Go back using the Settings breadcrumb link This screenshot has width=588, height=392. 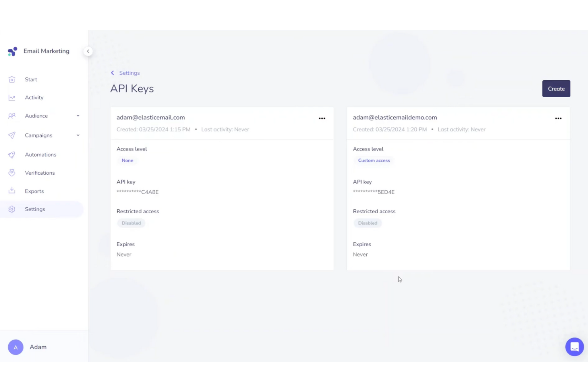(x=129, y=73)
